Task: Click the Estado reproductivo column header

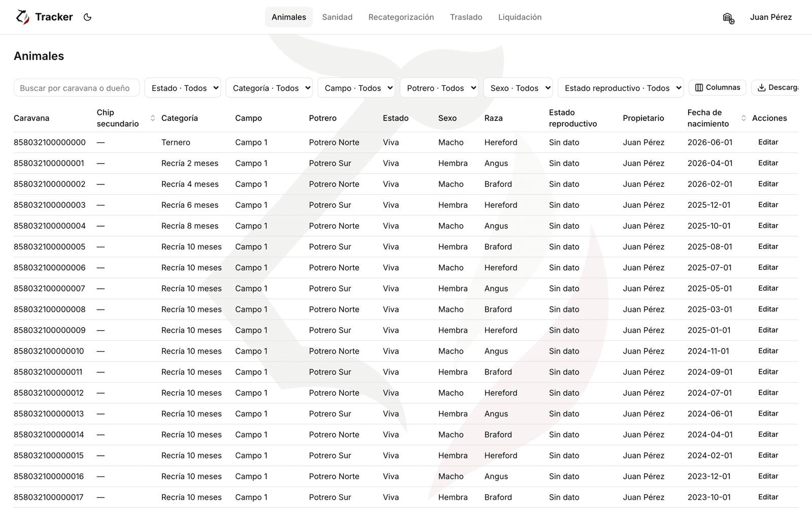Action: [x=573, y=118]
